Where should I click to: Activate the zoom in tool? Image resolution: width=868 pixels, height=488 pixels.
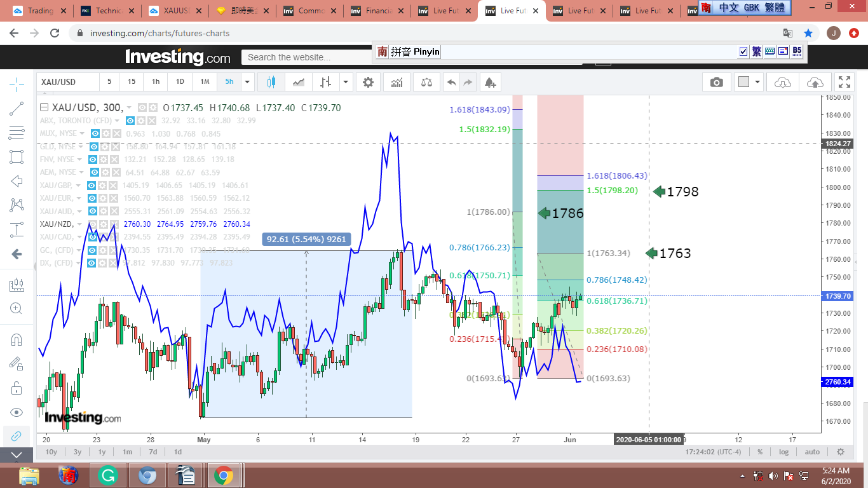(x=17, y=309)
